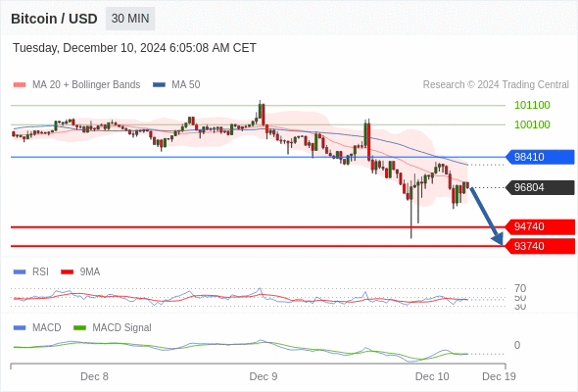Click the 9MA legend label
Viewport: 578px width, 392px height.
[90, 272]
